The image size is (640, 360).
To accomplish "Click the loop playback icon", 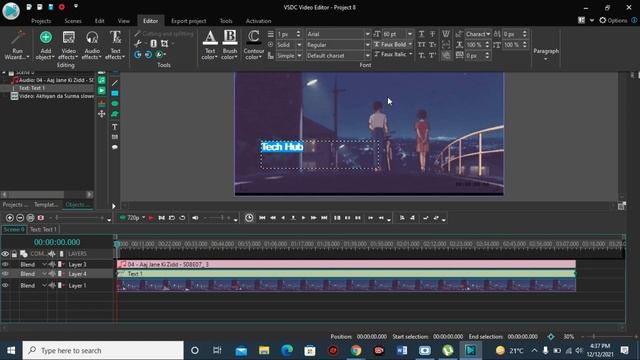I will (182, 218).
